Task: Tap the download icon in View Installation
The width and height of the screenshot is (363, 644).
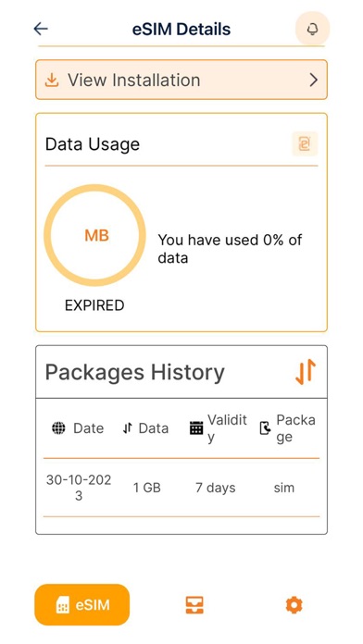Action: pos(51,80)
